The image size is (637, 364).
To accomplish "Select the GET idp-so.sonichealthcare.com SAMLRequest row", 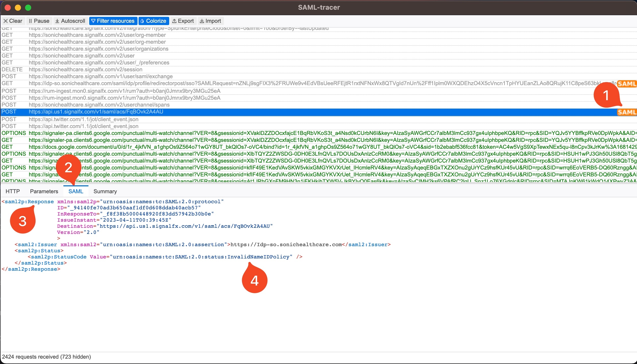I will 318,83.
